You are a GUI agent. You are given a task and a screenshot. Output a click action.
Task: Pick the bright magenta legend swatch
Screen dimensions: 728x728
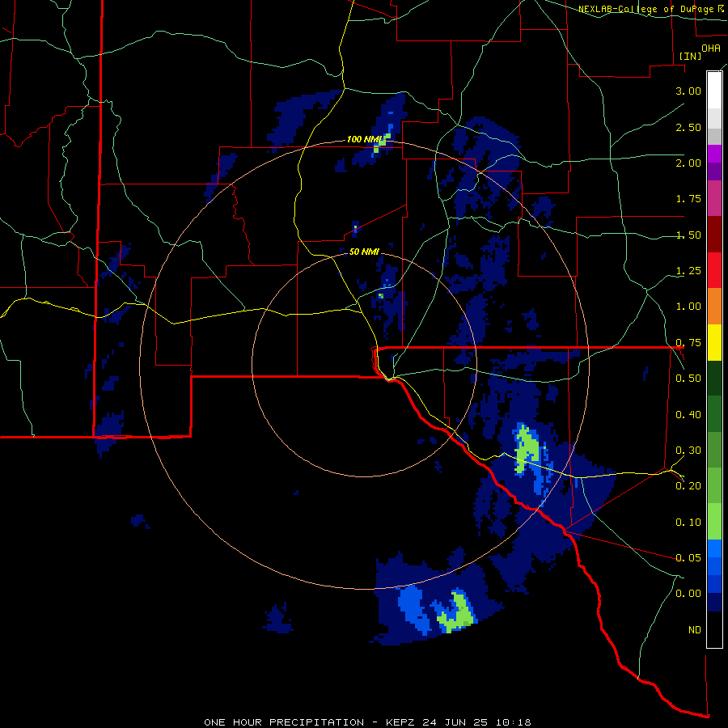tap(714, 154)
